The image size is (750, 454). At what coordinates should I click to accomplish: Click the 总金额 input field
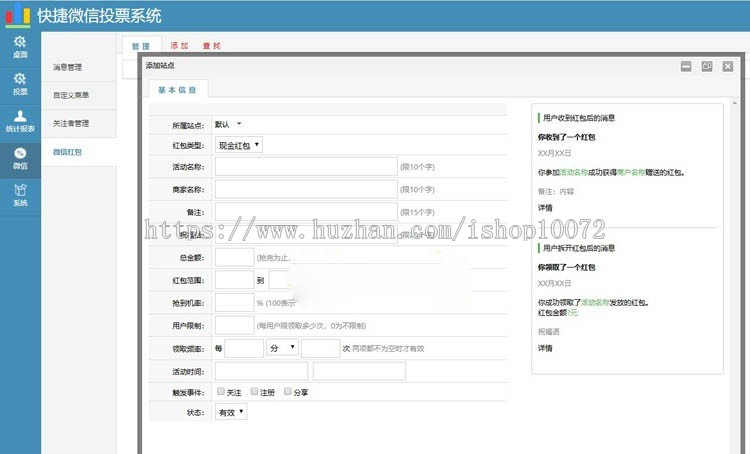234,257
